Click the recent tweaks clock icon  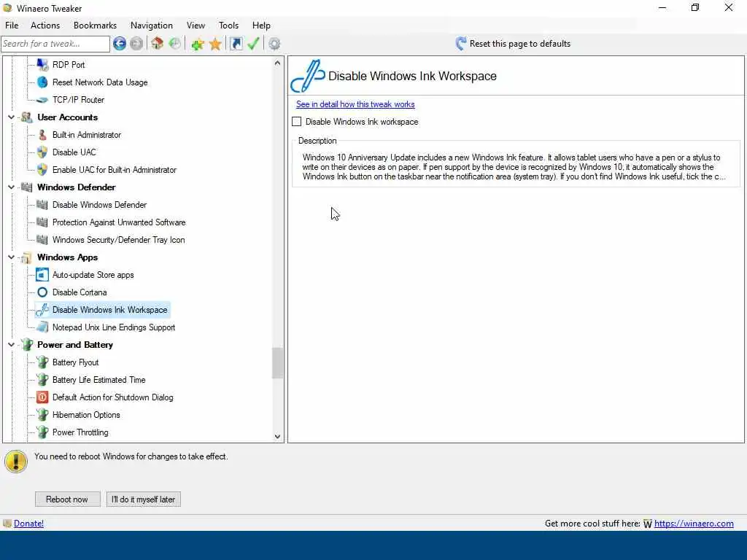tap(175, 44)
